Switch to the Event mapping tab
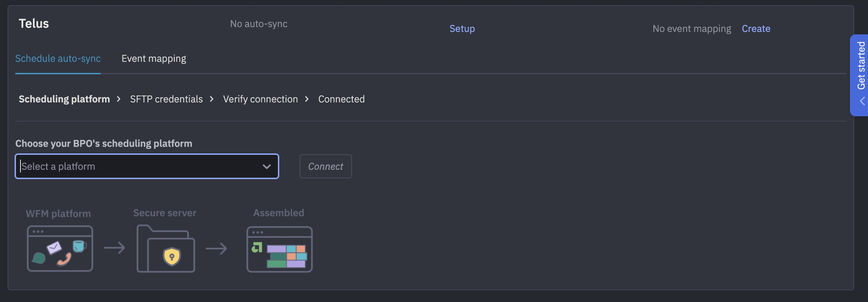This screenshot has width=868, height=302. (154, 58)
